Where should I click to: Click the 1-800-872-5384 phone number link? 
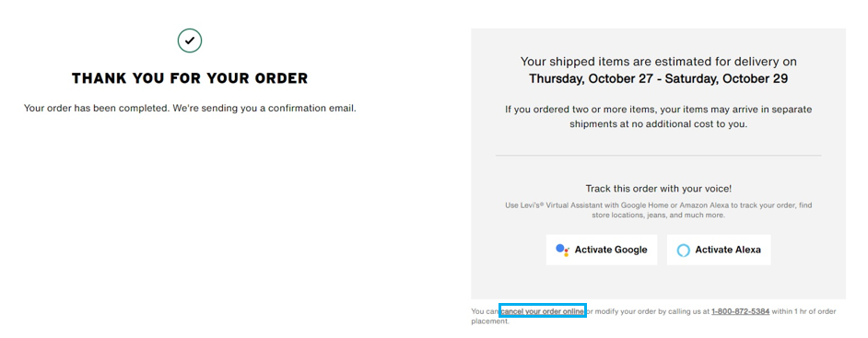(740, 311)
